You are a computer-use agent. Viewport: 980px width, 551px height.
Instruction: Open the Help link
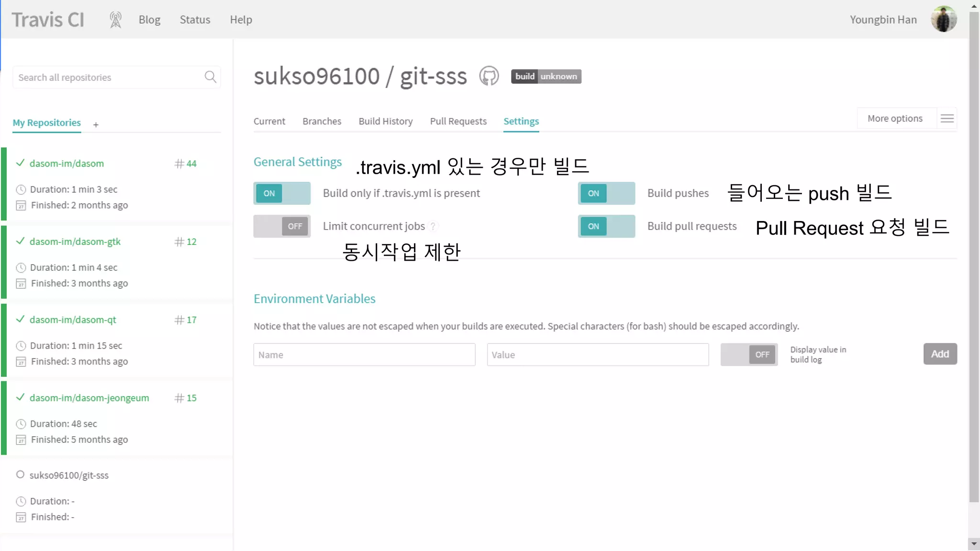coord(241,20)
